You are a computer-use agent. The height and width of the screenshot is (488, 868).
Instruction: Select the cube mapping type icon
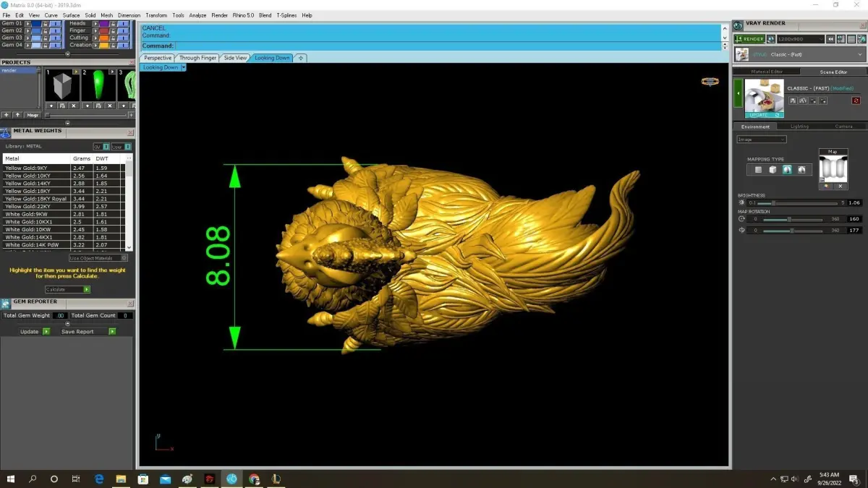click(773, 170)
